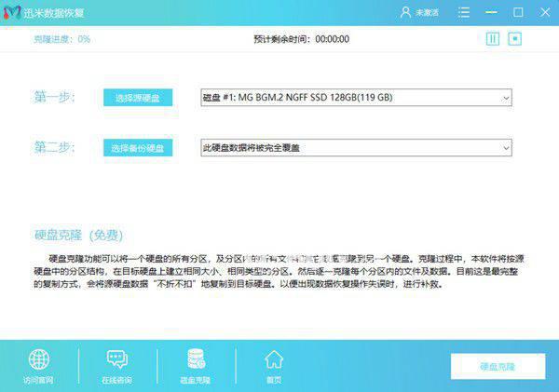Expand the backup disk dropdown arrow

(506, 148)
